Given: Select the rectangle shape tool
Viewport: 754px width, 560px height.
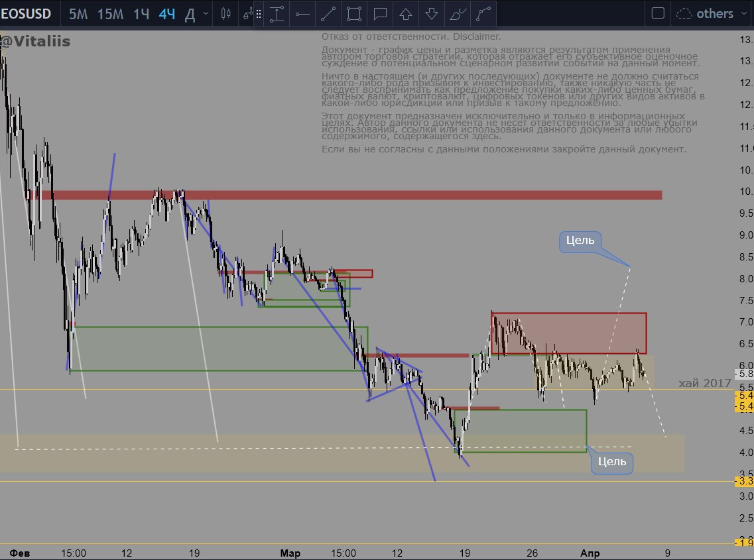Looking at the screenshot, I should (x=354, y=14).
